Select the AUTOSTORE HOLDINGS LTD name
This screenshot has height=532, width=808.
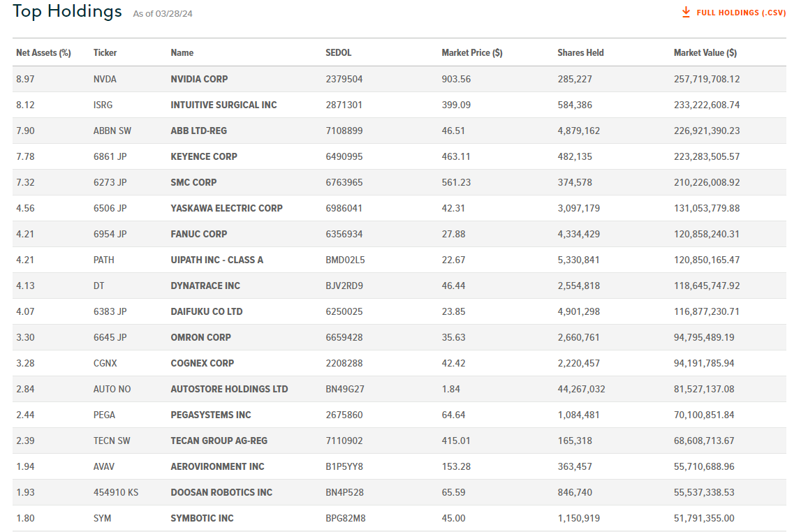(229, 389)
